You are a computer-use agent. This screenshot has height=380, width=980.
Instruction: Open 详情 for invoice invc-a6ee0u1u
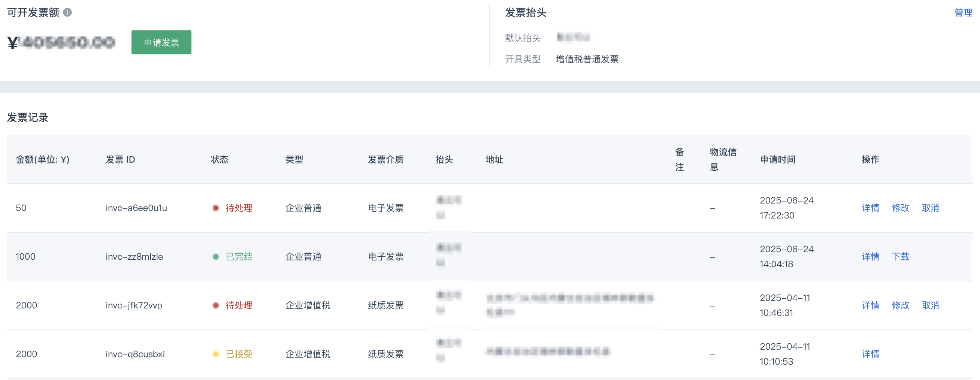coord(870,208)
